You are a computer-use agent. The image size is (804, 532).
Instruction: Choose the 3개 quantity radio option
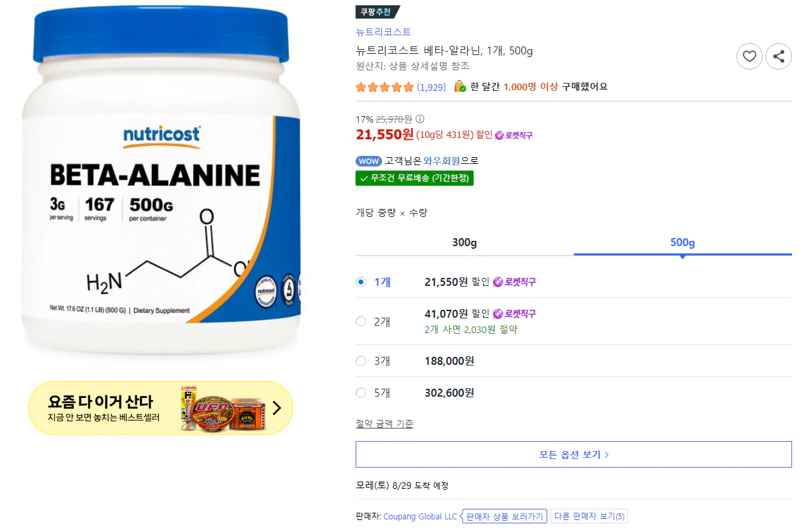click(x=361, y=361)
